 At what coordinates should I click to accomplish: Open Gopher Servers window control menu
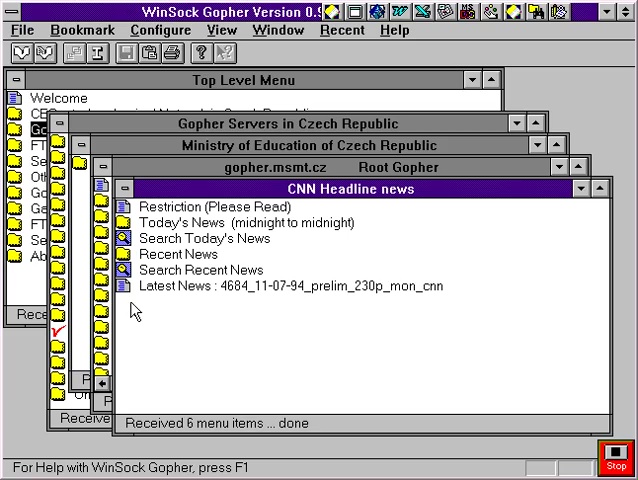tap(59, 123)
